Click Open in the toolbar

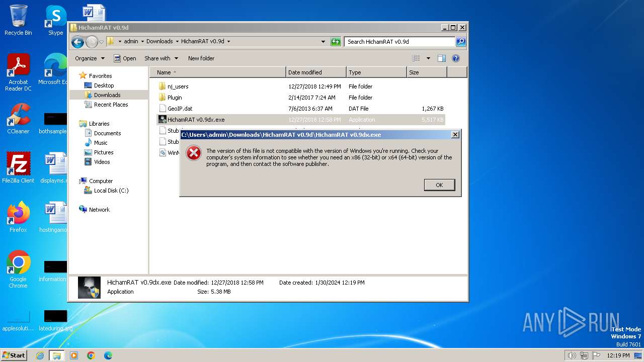click(x=125, y=58)
